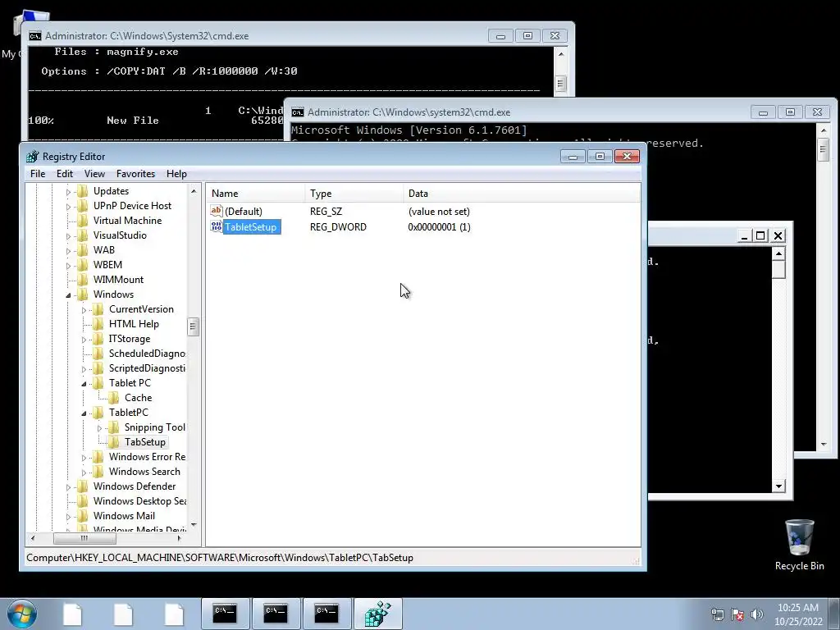Select the ITStorage key
The height and width of the screenshot is (630, 840).
click(x=129, y=339)
